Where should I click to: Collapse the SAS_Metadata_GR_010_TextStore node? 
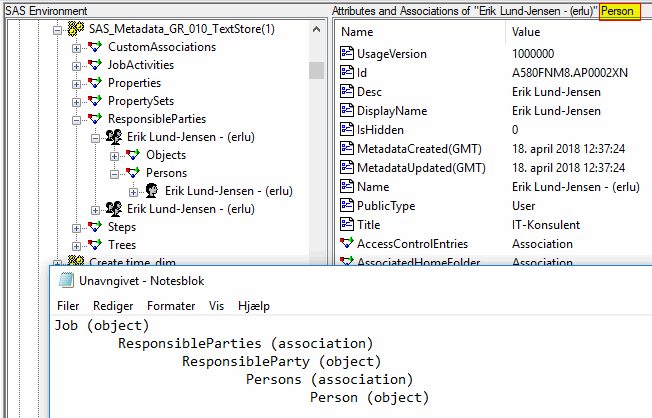coord(57,29)
